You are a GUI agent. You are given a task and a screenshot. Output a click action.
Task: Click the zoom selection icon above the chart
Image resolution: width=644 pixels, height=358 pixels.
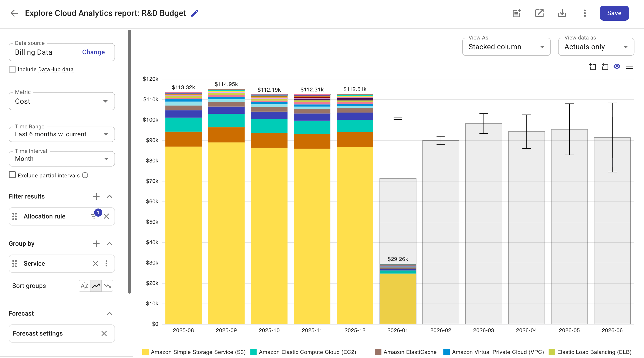click(592, 66)
